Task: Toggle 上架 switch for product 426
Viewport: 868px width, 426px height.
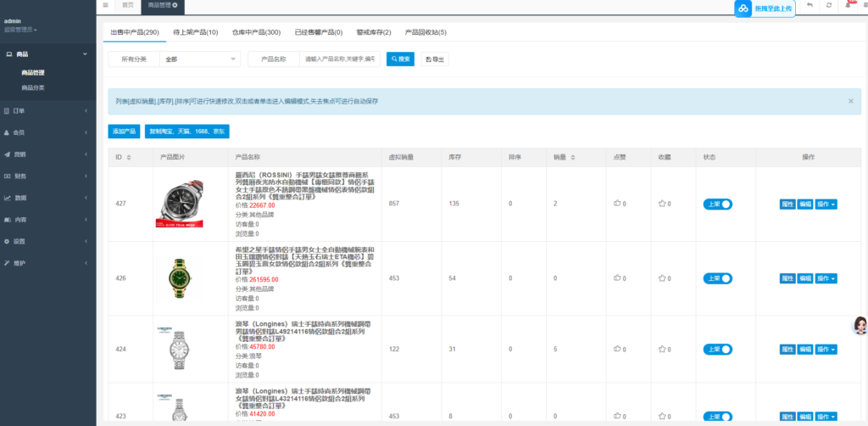Action: (x=717, y=278)
